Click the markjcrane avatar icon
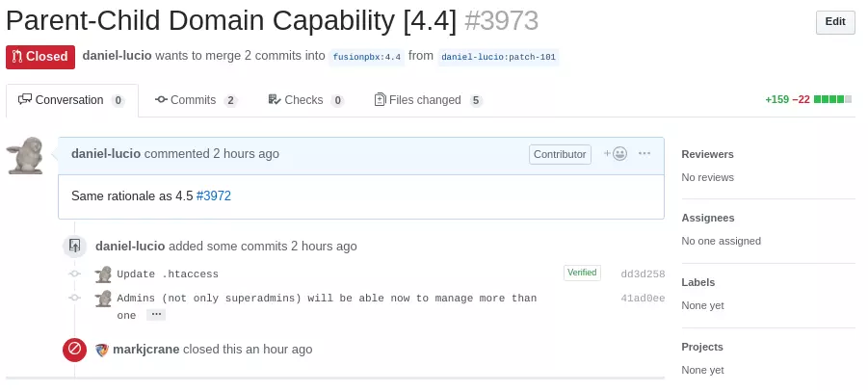The image size is (868, 391). coord(102,350)
